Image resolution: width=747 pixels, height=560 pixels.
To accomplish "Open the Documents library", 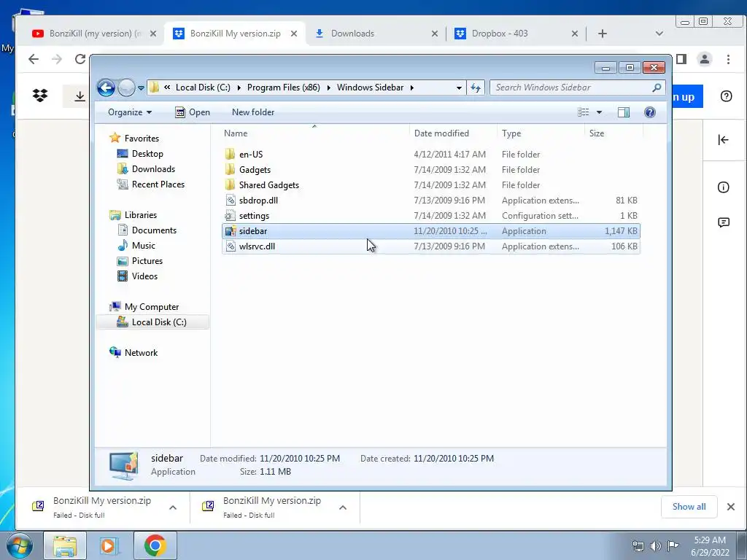I will [x=154, y=230].
